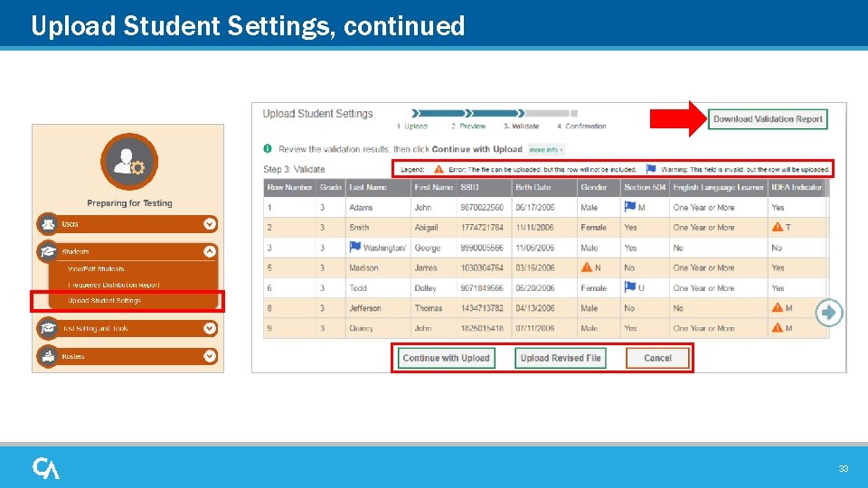
Task: Click Download Validation Report button
Action: tap(768, 119)
